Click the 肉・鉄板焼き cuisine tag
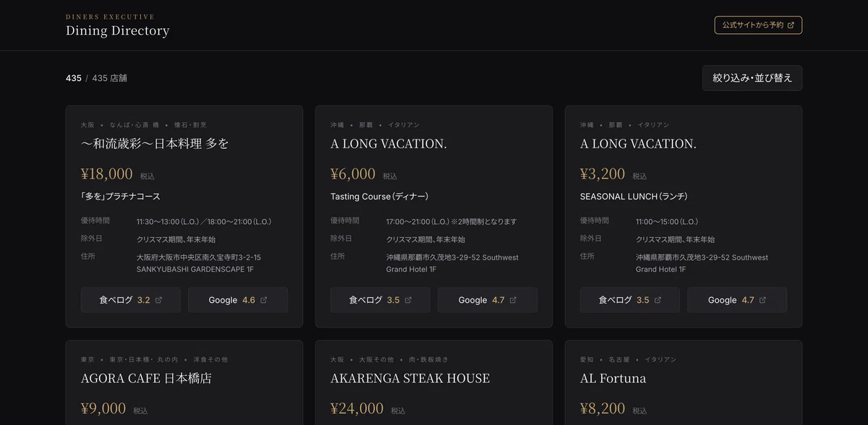 pos(428,360)
